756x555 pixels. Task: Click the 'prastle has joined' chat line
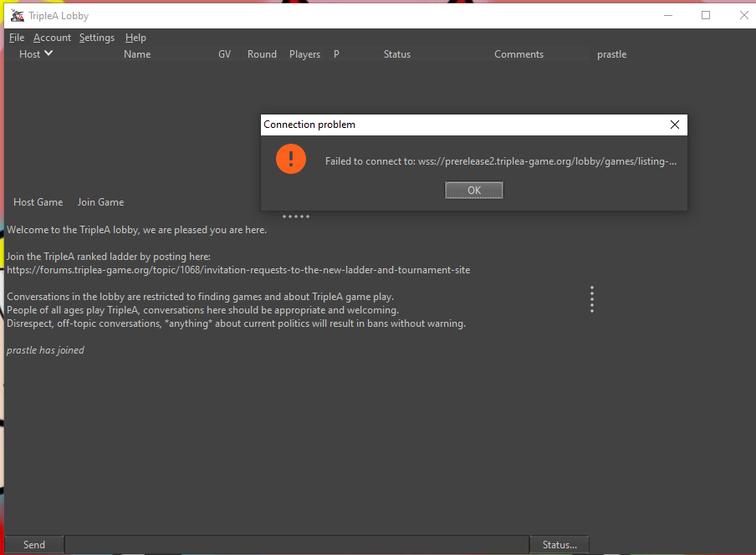(45, 350)
